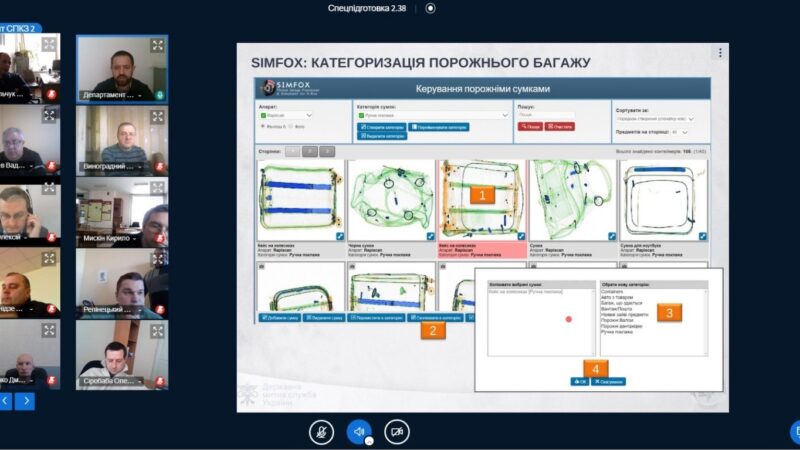Click the third page button next to Сторінки

point(327,152)
